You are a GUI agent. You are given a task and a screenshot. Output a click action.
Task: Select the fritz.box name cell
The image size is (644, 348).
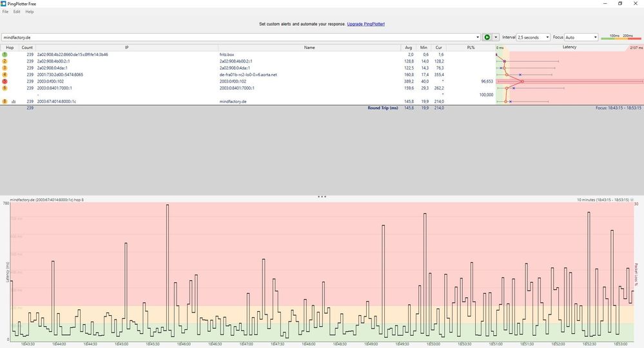click(227, 55)
